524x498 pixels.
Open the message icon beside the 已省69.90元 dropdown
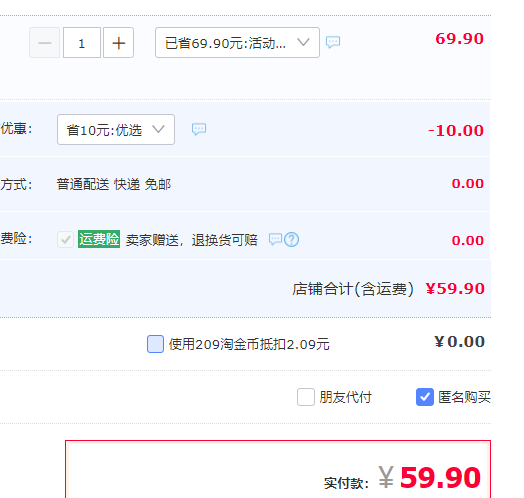(x=333, y=42)
